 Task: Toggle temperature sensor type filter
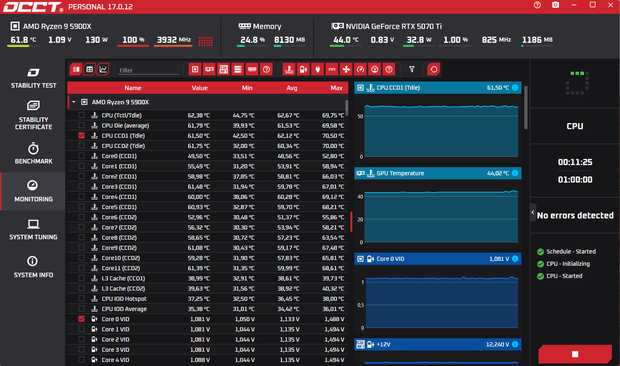click(289, 70)
